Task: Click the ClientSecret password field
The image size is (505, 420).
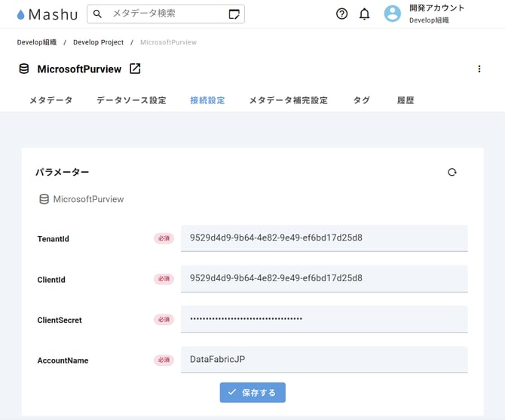Action: click(324, 319)
